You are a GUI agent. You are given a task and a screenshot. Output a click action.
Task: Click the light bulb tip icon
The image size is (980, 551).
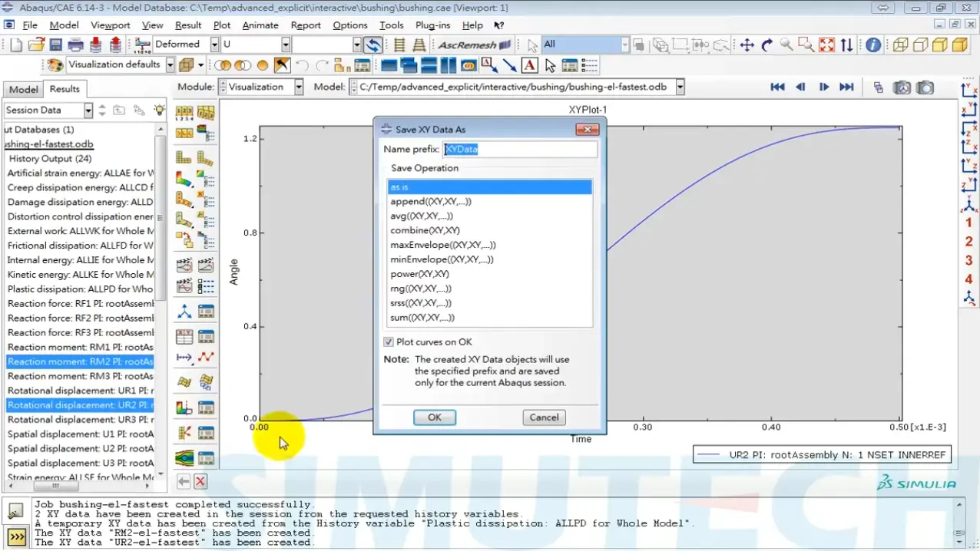[159, 111]
